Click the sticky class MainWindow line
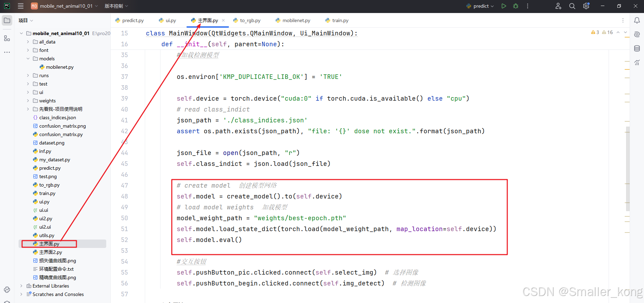 [252, 33]
